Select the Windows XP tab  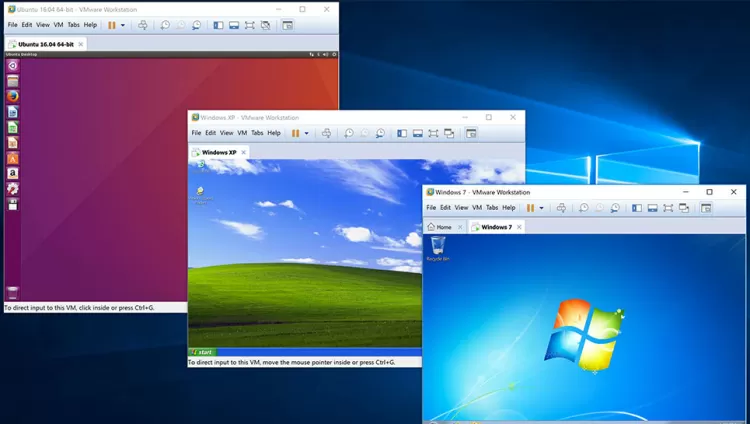(x=219, y=152)
